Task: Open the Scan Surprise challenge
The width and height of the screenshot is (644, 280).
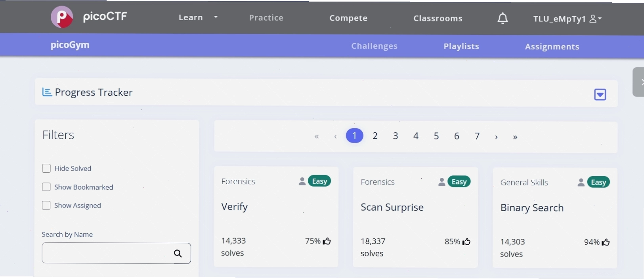Action: [x=392, y=207]
